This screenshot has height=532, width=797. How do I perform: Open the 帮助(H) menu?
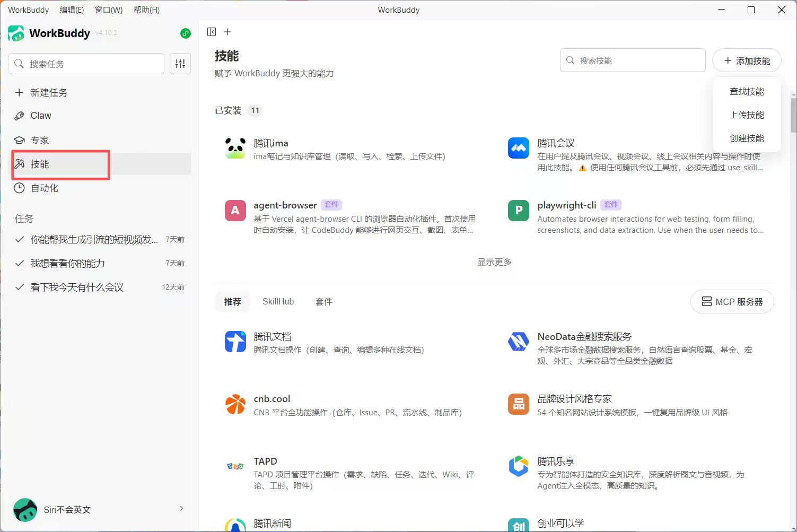(x=146, y=10)
